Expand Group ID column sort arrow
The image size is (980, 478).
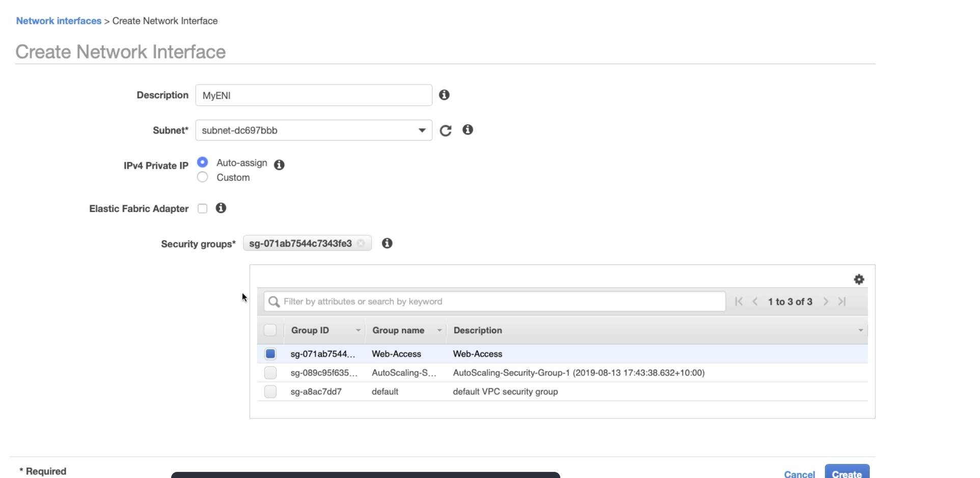coord(358,331)
